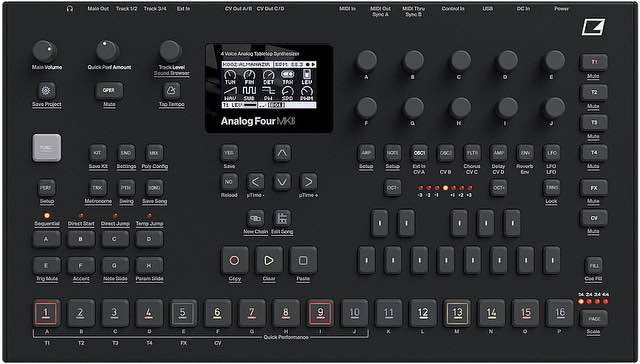Click the QPER mute button

(109, 91)
